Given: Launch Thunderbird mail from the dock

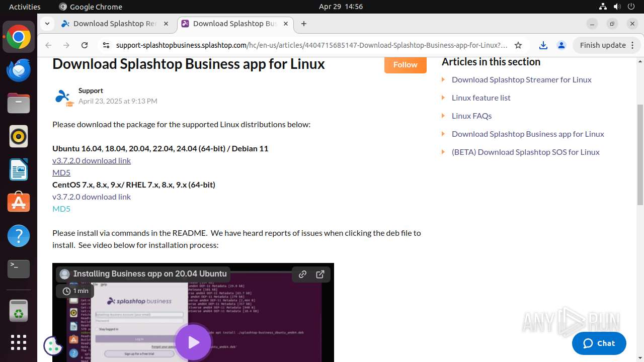Looking at the screenshot, I should 19,70.
